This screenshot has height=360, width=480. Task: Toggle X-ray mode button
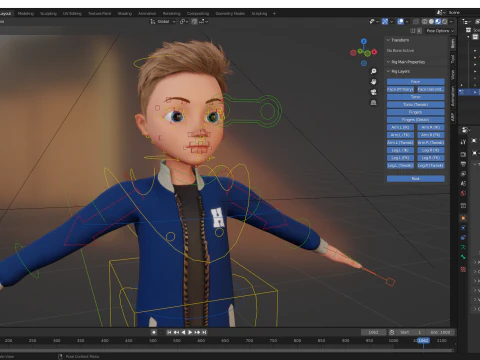coord(416,22)
